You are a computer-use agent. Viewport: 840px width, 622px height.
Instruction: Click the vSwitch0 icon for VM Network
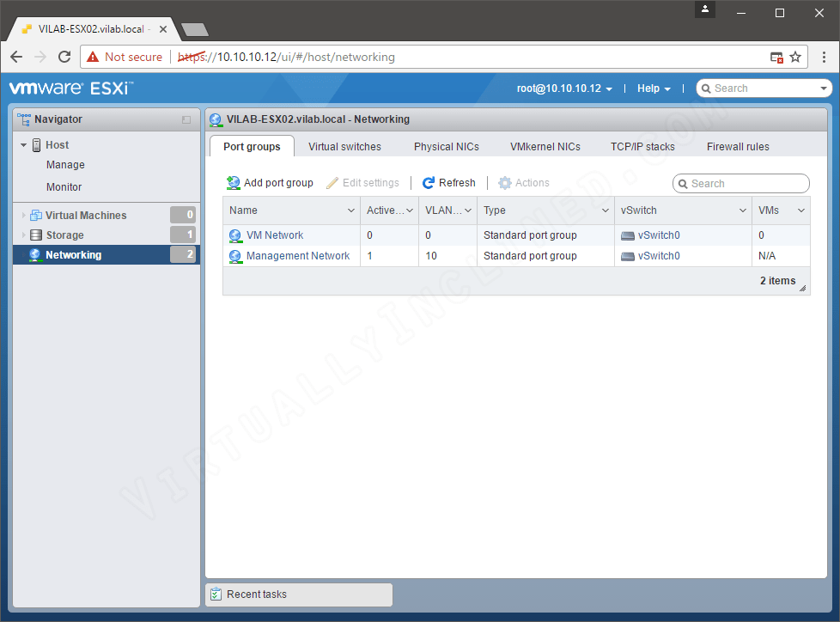(x=627, y=235)
